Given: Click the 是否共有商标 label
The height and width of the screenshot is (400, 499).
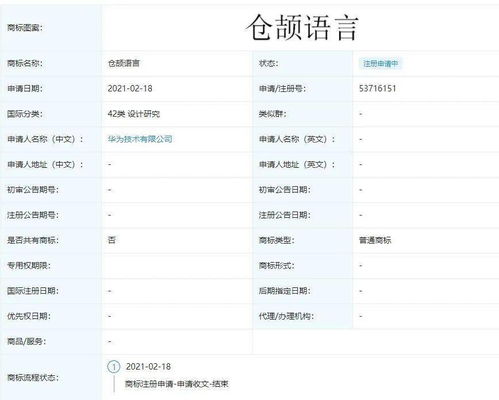Looking at the screenshot, I should (x=33, y=240).
